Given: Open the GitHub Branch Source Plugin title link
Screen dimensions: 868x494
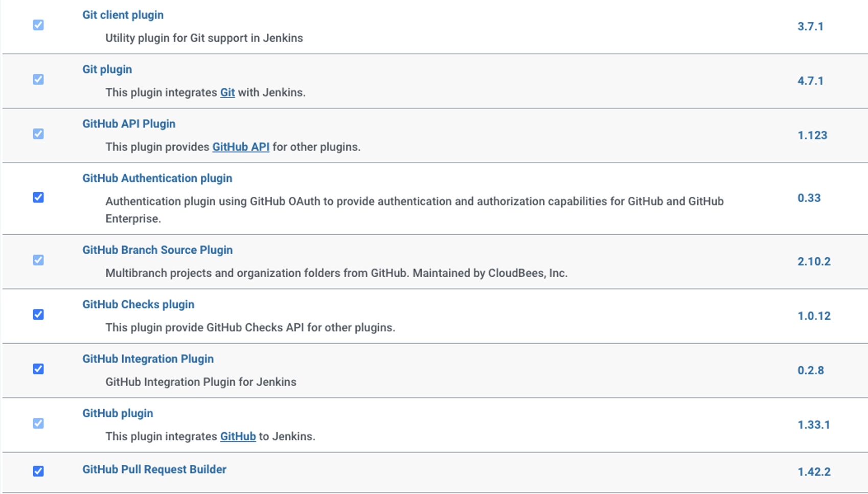Looking at the screenshot, I should (x=157, y=250).
